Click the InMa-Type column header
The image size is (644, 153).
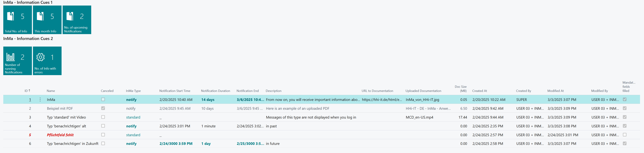coord(133,91)
